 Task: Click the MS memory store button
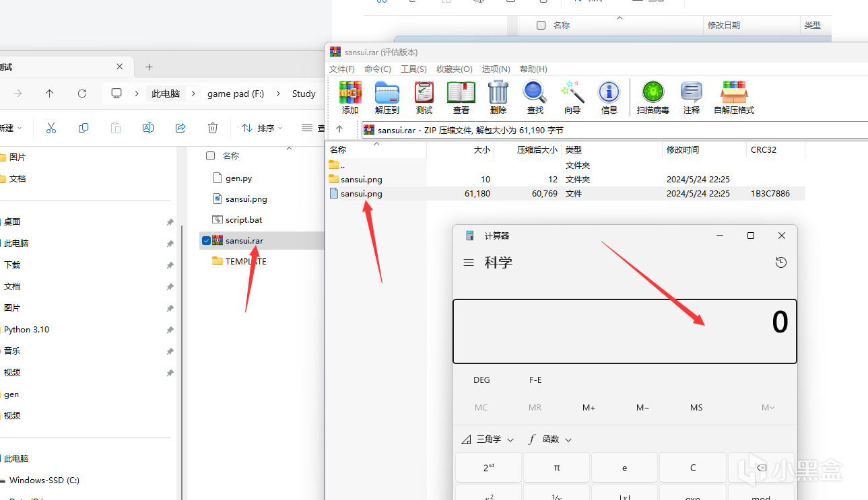click(x=696, y=408)
